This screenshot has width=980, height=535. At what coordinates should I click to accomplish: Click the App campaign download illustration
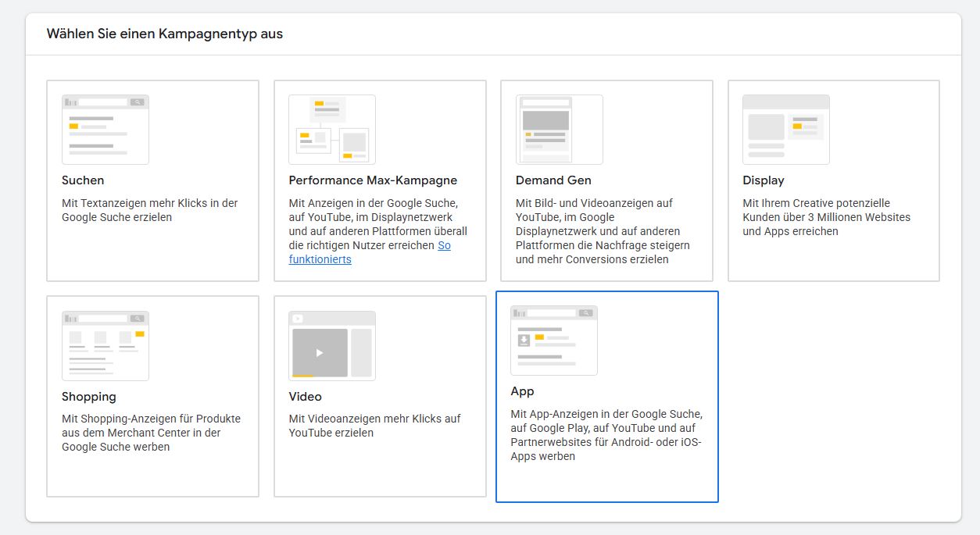[x=524, y=341]
